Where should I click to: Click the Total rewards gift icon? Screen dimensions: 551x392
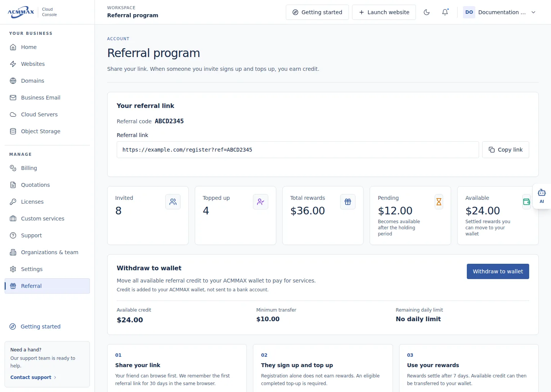(x=348, y=202)
